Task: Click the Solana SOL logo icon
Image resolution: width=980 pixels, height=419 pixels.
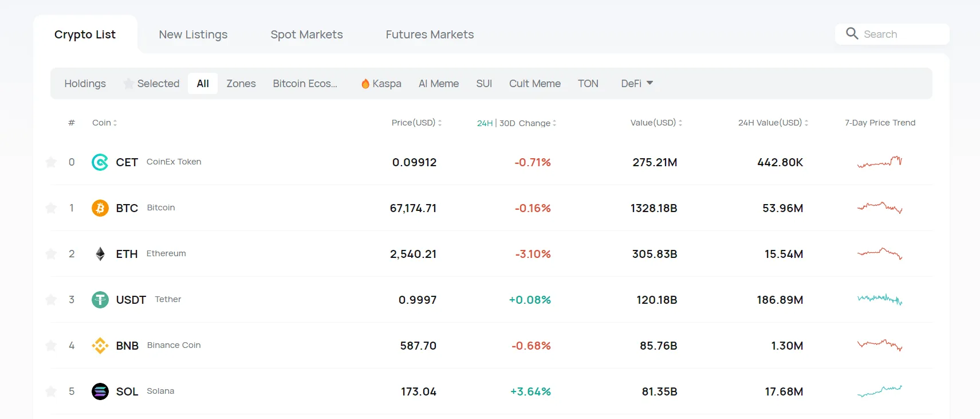Action: coord(100,391)
